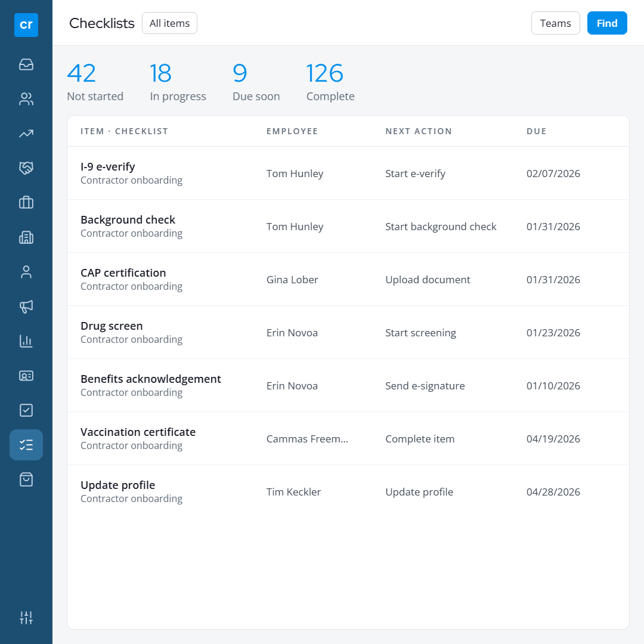This screenshot has width=644, height=644.
Task: Filter by 18 In progress
Action: tap(178, 82)
